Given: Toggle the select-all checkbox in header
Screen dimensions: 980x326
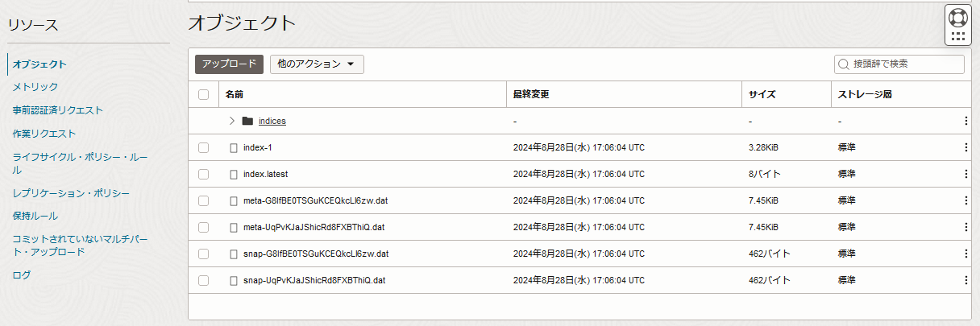Looking at the screenshot, I should [x=203, y=94].
